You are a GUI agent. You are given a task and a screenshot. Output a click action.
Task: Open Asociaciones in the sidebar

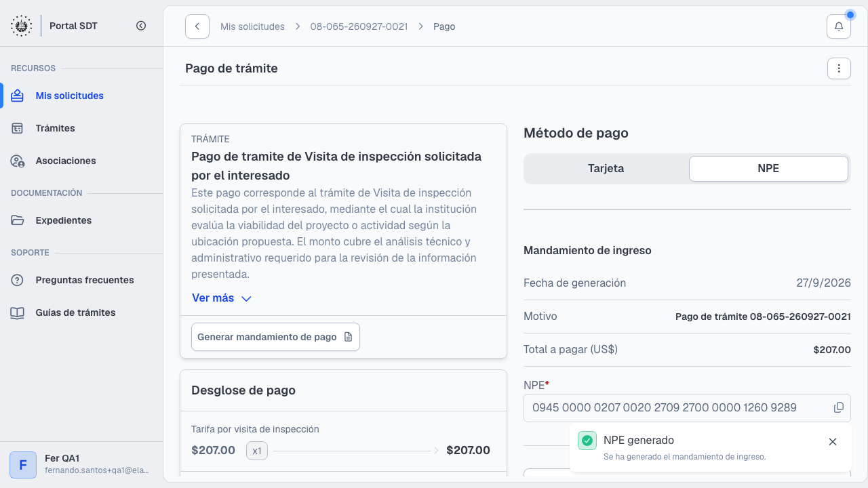(81, 161)
